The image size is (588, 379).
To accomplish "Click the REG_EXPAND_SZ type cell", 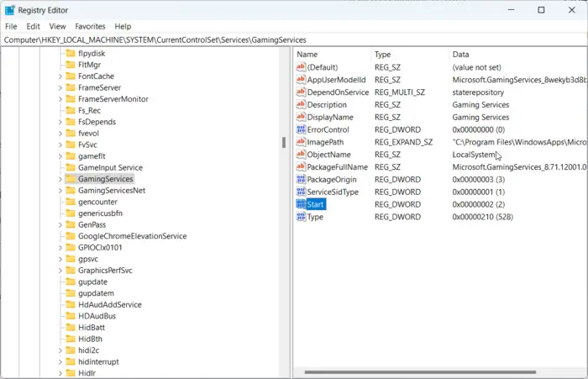I will point(403,142).
